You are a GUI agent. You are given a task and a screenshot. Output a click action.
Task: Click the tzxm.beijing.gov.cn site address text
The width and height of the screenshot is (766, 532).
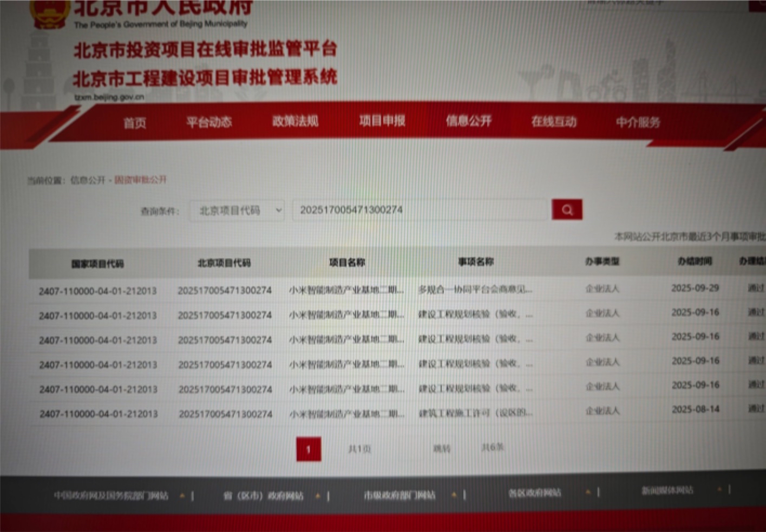tap(109, 97)
